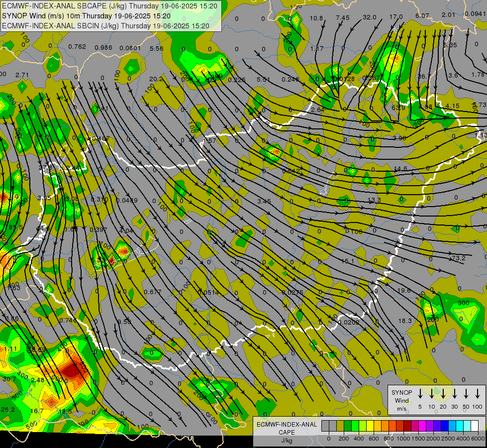Select the dark red 1000 J/kg swatch

coord(407,426)
